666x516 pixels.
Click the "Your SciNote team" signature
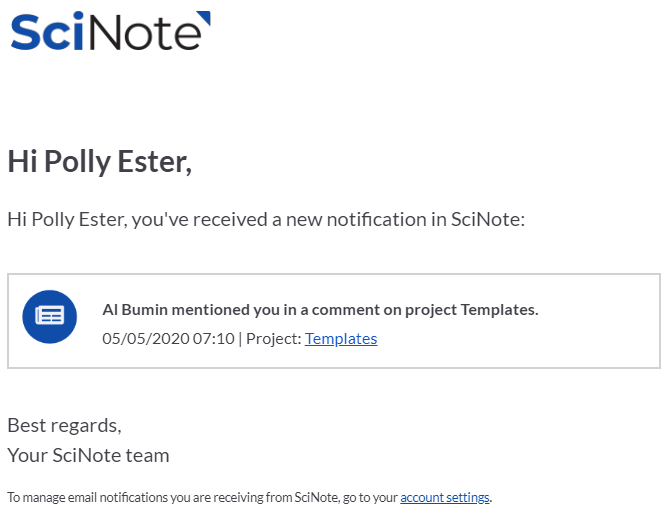click(x=88, y=455)
